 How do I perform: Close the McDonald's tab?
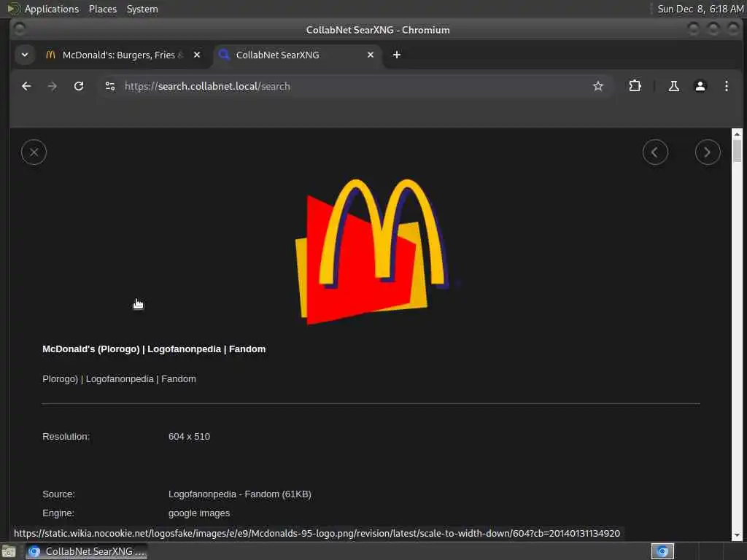pyautogui.click(x=197, y=55)
